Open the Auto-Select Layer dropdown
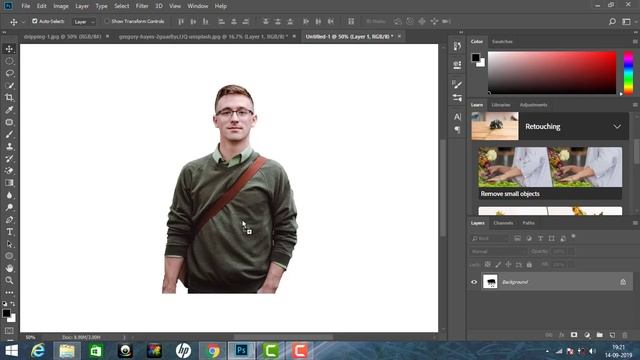Screen dimensions: 640x360 point(84,22)
